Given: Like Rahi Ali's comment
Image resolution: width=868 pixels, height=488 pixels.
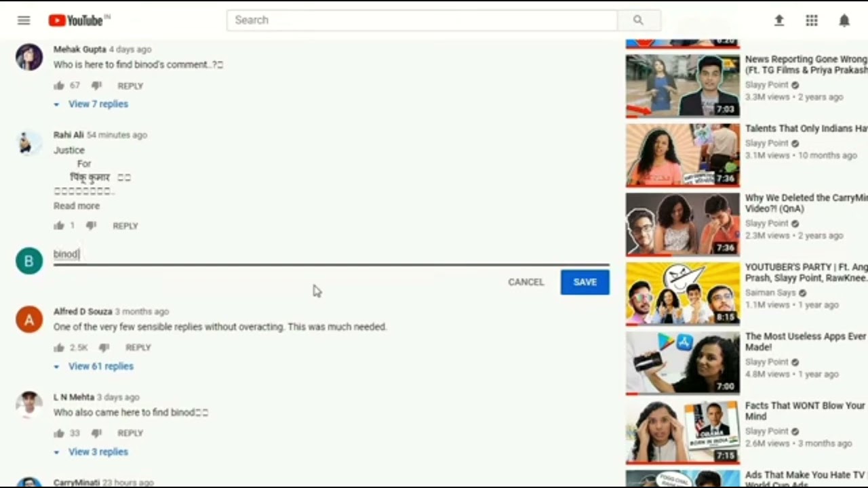Looking at the screenshot, I should pos(59,226).
